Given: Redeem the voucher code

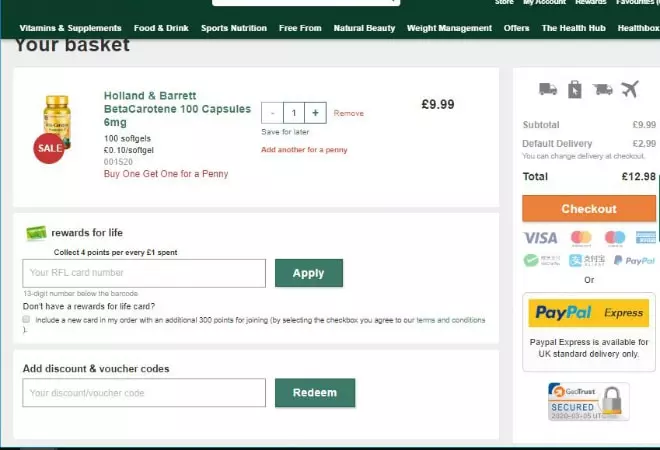Looking at the screenshot, I should 315,393.
